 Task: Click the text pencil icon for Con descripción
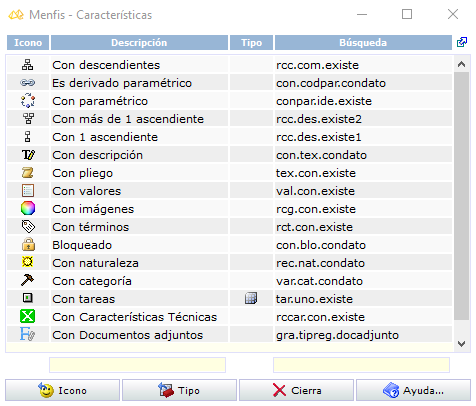(28, 155)
